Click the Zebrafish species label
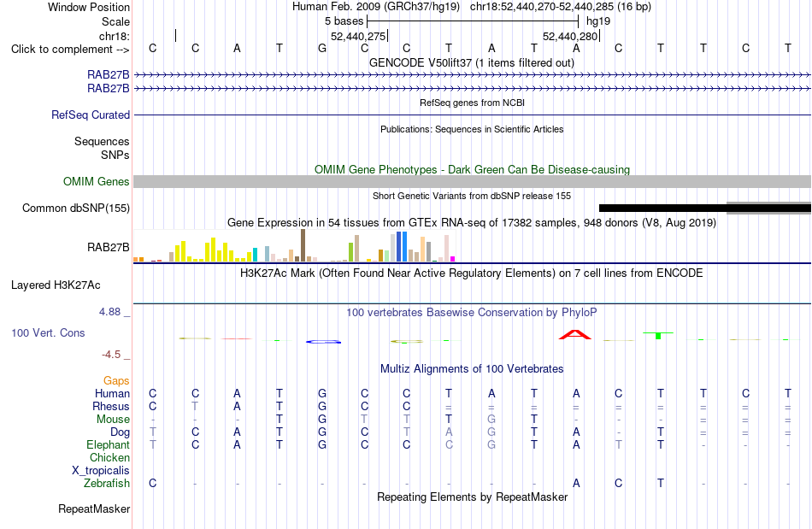This screenshot has width=812, height=529. tap(107, 483)
